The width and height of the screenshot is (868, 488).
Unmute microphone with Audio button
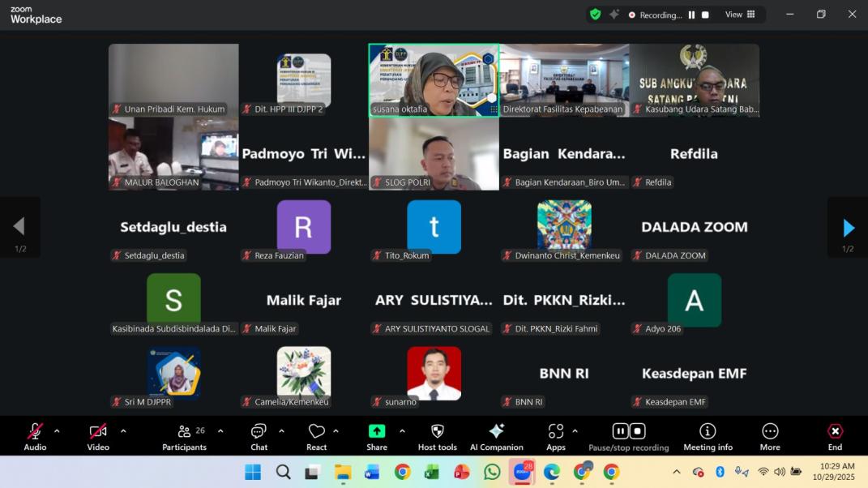point(35,436)
